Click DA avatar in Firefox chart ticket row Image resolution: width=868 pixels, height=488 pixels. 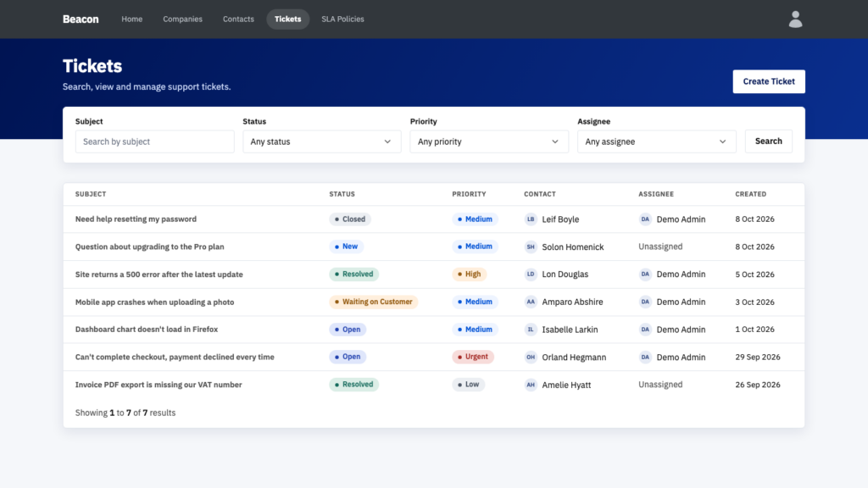click(x=645, y=330)
